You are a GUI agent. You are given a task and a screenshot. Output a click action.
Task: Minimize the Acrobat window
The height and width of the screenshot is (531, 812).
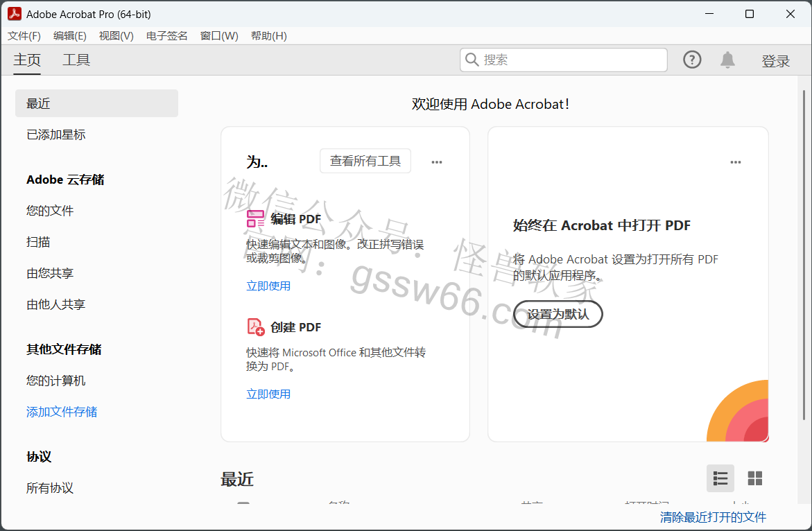[x=709, y=14]
